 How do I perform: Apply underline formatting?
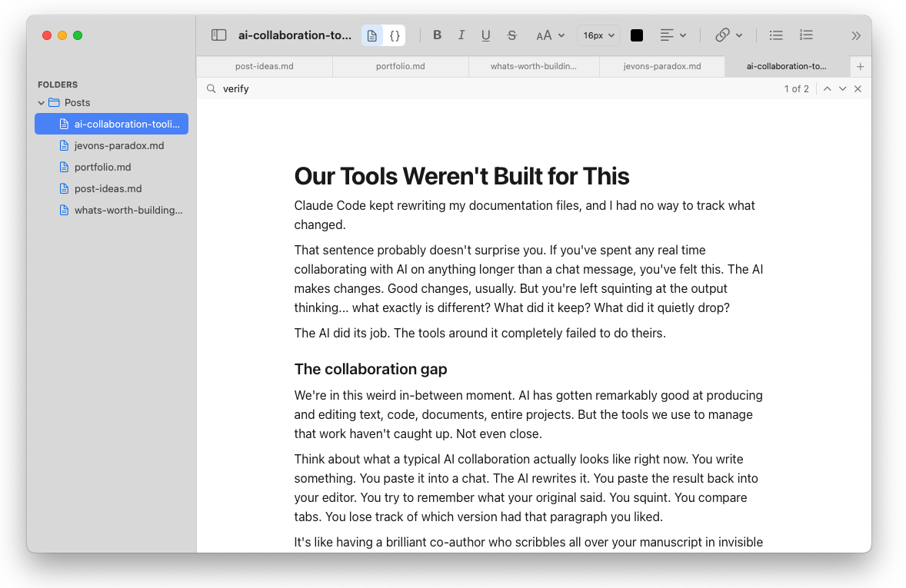[486, 35]
